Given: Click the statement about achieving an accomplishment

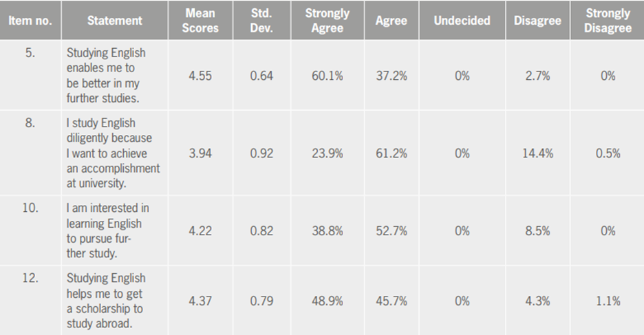Looking at the screenshot, I should point(113,153).
